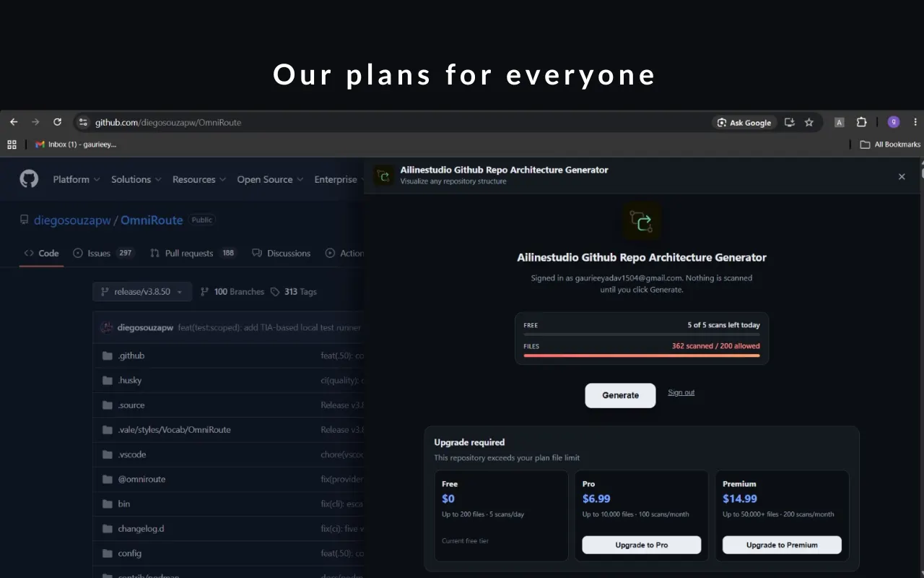Viewport: 924px width, 578px height.
Task: Click the diegosouzapw commit author avatar
Action: click(x=107, y=327)
